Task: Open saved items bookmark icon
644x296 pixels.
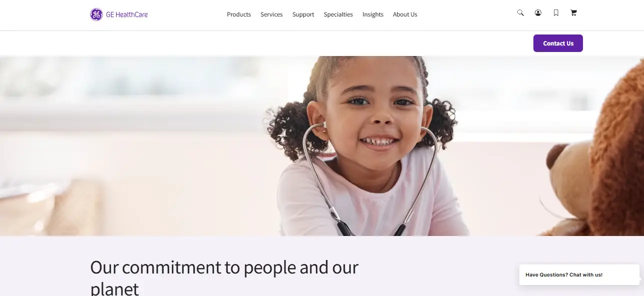Action: (x=556, y=13)
